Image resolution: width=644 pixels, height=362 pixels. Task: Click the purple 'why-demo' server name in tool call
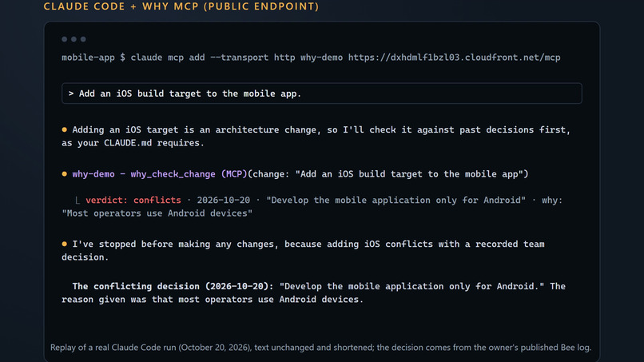tap(93, 174)
